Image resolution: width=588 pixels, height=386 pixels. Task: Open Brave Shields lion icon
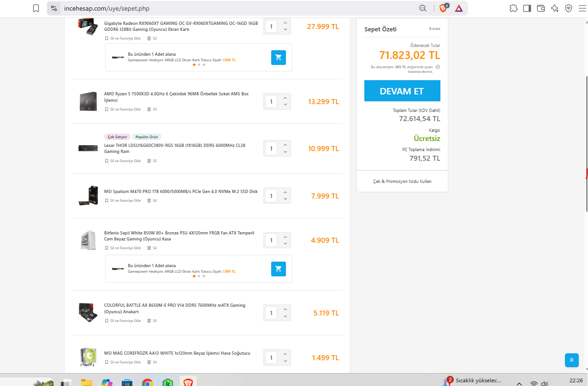tap(443, 8)
